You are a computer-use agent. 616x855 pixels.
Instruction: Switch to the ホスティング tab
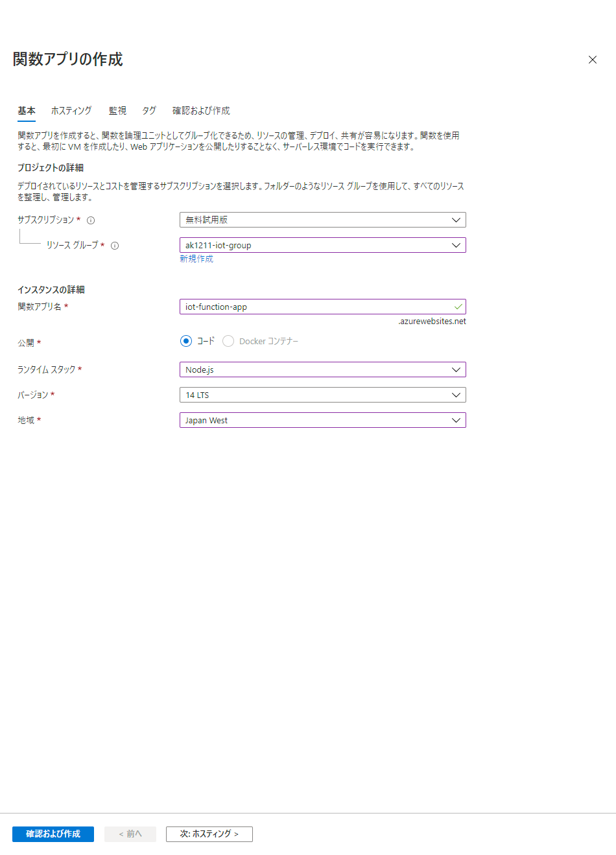[x=71, y=111]
